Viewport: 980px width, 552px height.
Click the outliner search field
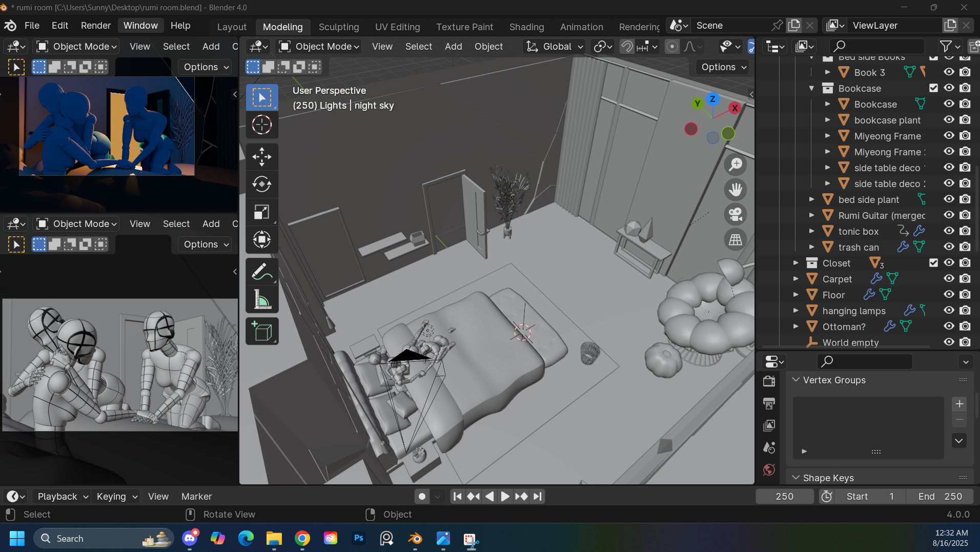(x=876, y=47)
